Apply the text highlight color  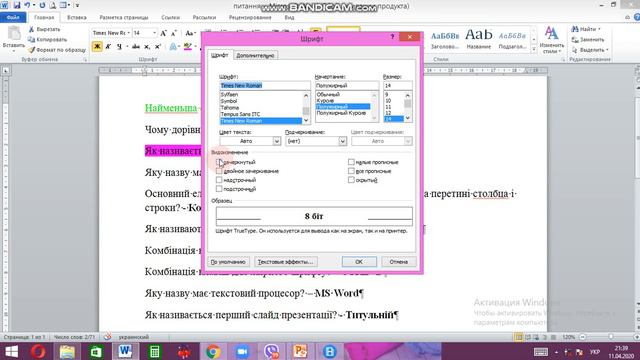pyautogui.click(x=187, y=47)
